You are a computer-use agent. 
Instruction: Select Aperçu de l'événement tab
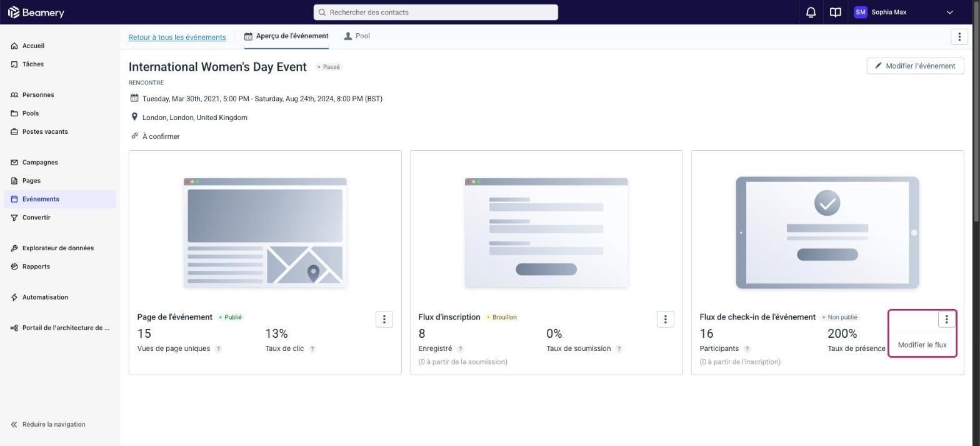coord(286,36)
